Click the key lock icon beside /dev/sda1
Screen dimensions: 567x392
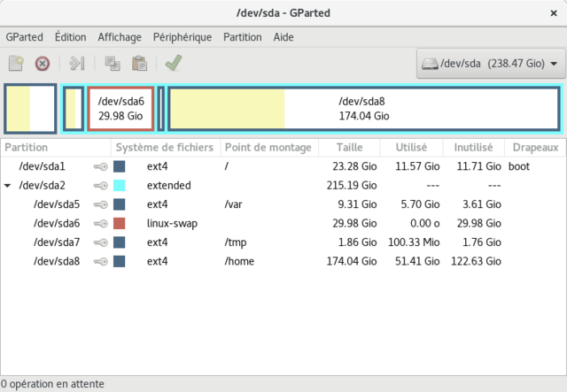(100, 166)
